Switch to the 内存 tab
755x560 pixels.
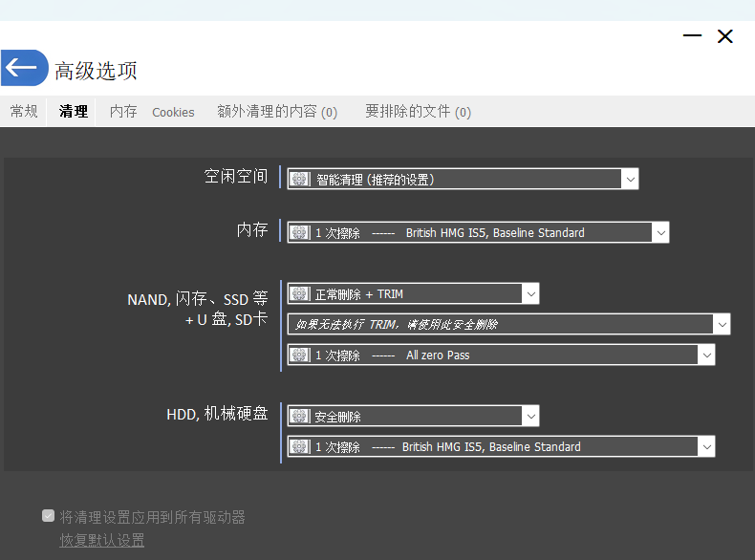click(x=123, y=112)
